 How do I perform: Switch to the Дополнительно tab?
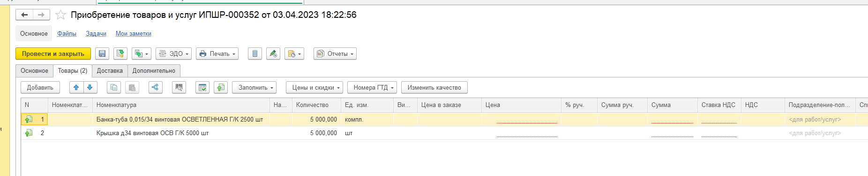pos(154,71)
